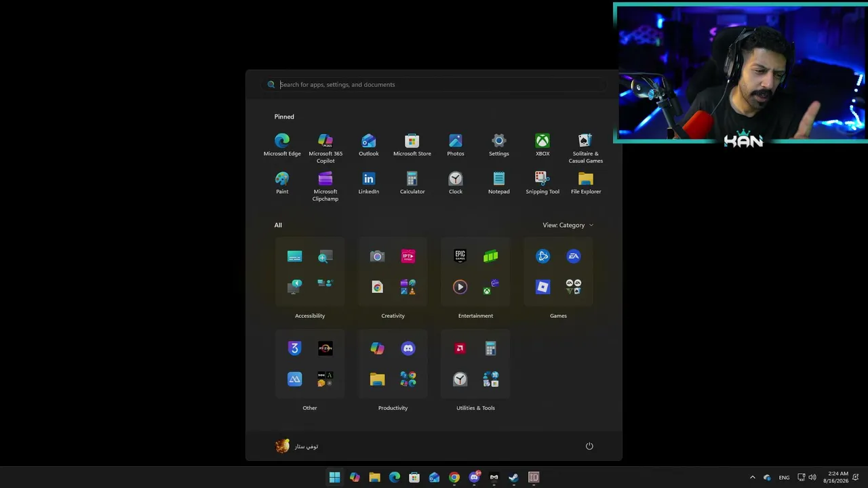Expand more apps in Other category
This screenshot has width=868, height=488.
(325, 380)
